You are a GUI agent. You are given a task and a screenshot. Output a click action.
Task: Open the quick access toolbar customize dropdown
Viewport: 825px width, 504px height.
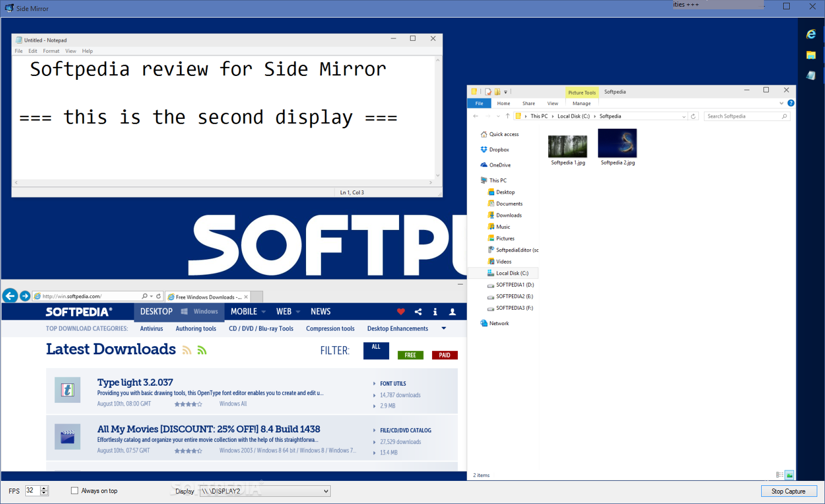click(506, 92)
